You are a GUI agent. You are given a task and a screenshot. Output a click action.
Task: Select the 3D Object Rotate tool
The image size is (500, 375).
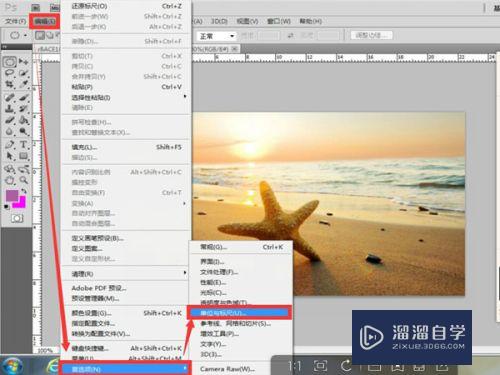tap(10, 169)
